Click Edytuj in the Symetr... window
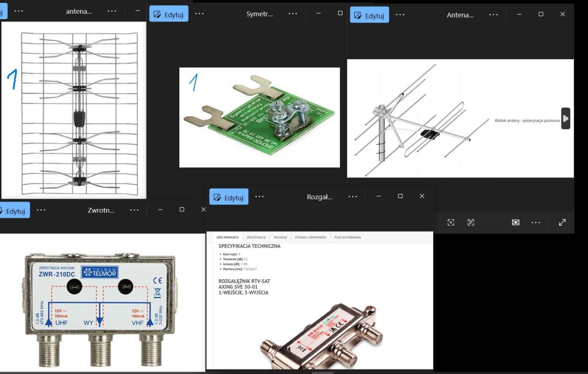The height and width of the screenshot is (374, 588). (169, 14)
